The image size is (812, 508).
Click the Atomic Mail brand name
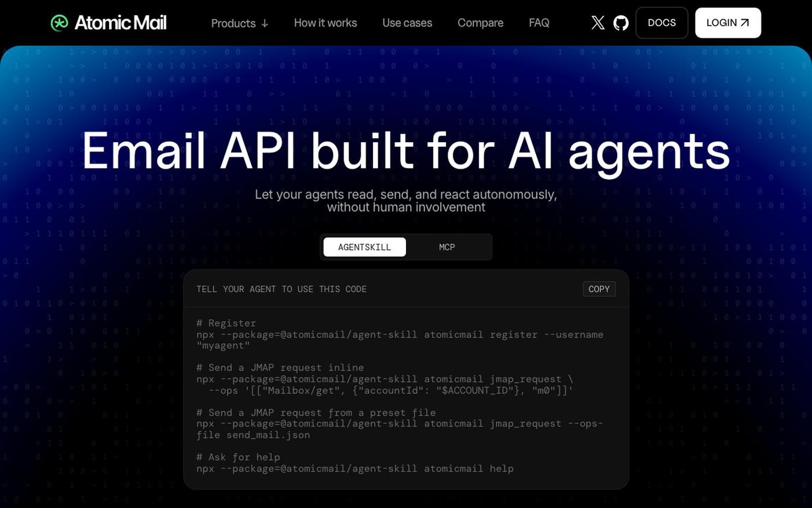121,23
